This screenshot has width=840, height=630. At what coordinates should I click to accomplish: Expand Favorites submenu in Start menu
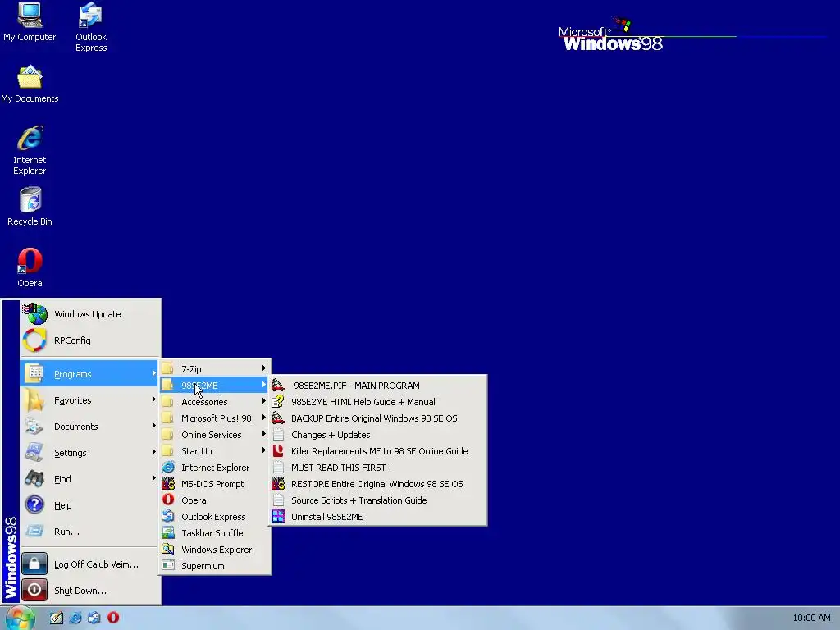tap(90, 399)
